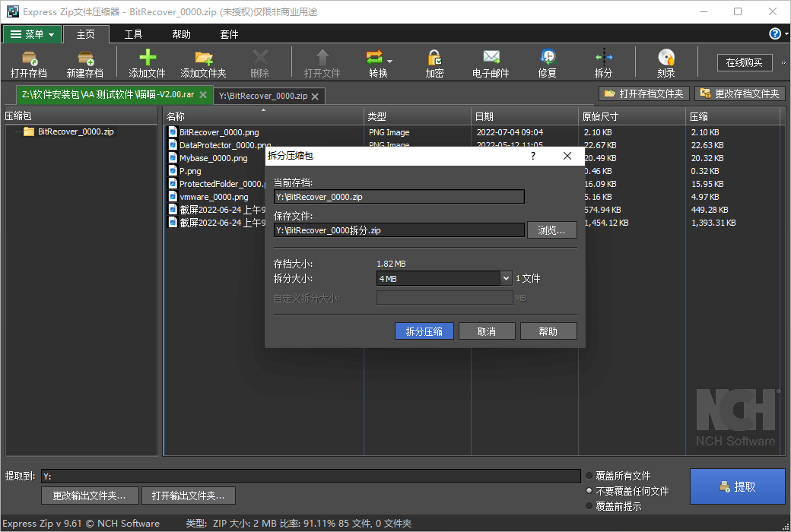Viewport: 791px width, 532px height.
Task: Click the 提取到 path field
Action: [x=311, y=476]
